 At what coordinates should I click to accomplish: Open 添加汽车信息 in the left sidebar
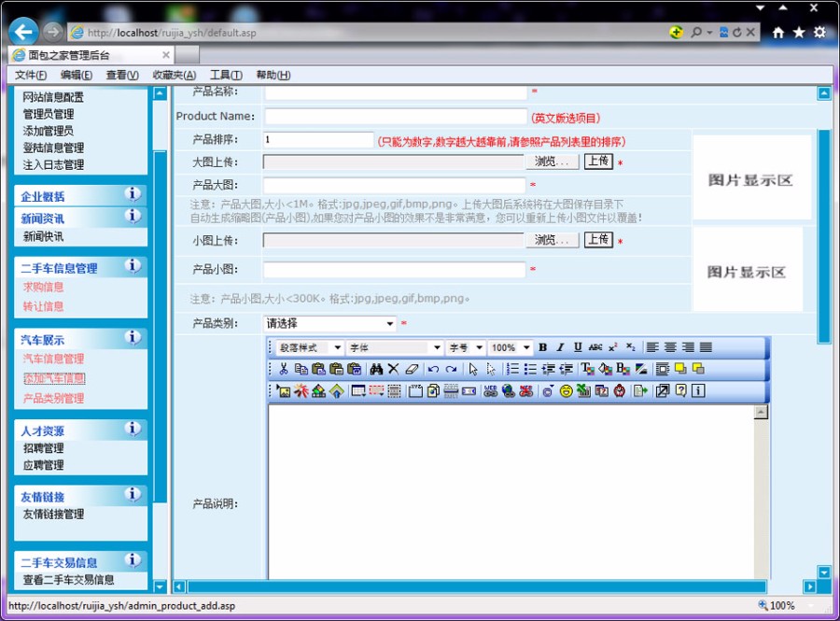click(53, 377)
